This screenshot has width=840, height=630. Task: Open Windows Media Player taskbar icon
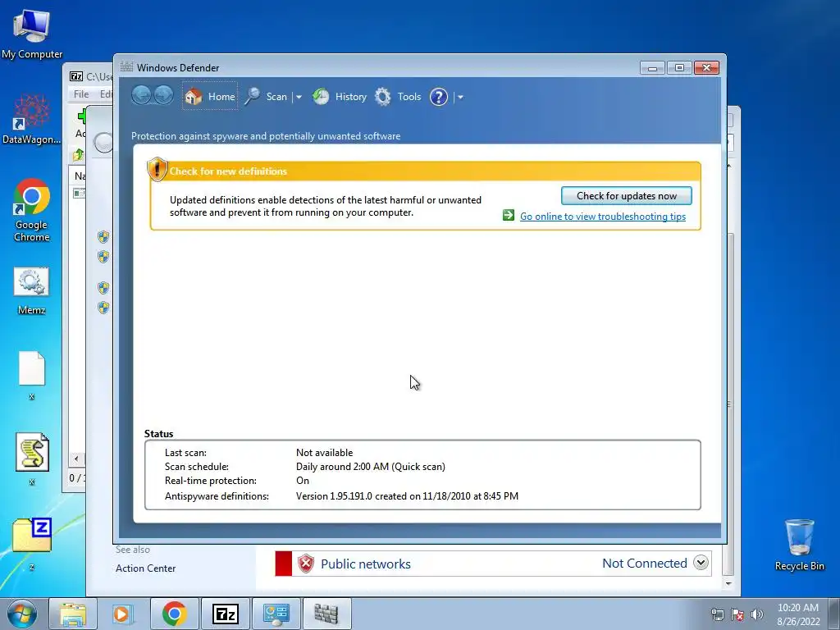coord(122,614)
